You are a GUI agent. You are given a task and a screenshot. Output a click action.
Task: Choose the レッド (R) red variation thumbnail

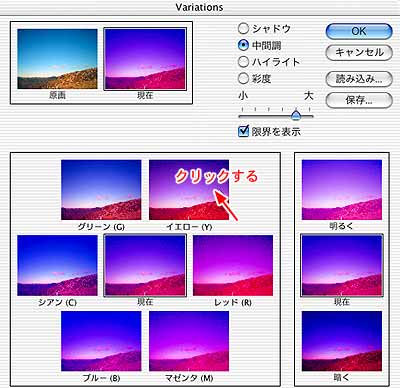click(x=233, y=265)
